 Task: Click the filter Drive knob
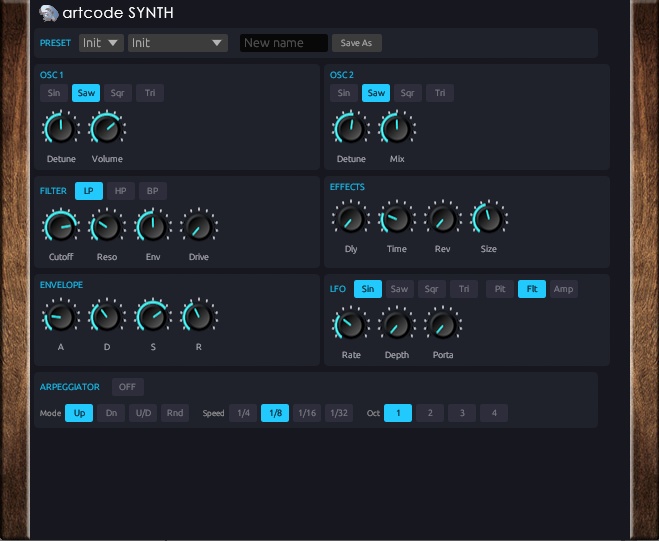pos(199,226)
